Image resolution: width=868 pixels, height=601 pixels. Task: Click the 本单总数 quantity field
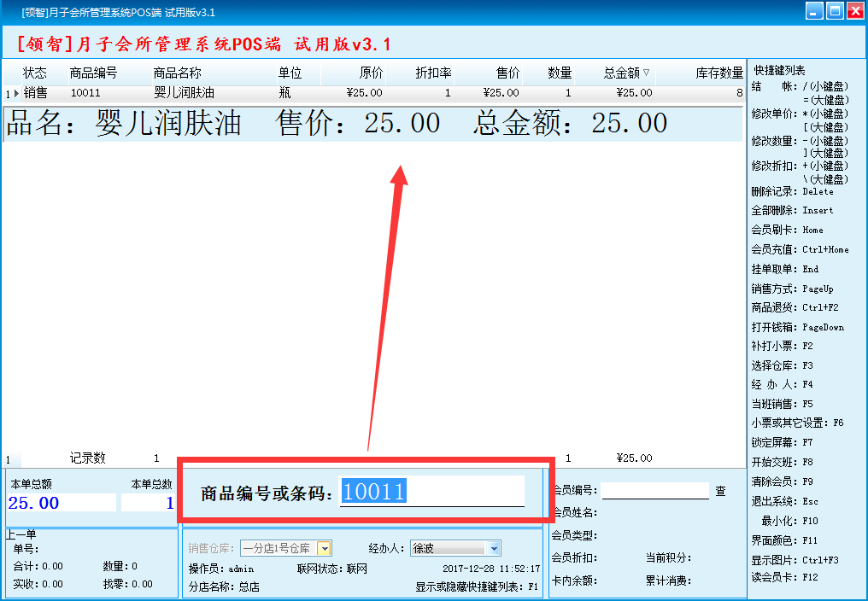pyautogui.click(x=148, y=503)
